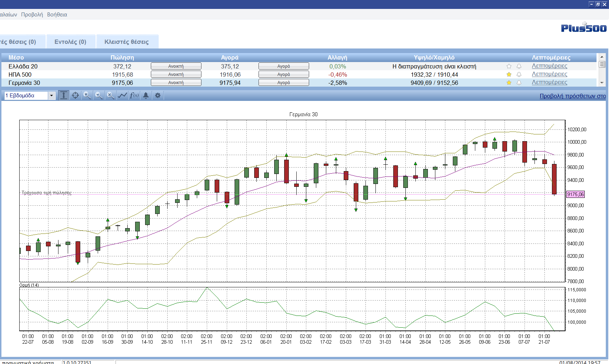Open chart settings gear icon

point(158,96)
